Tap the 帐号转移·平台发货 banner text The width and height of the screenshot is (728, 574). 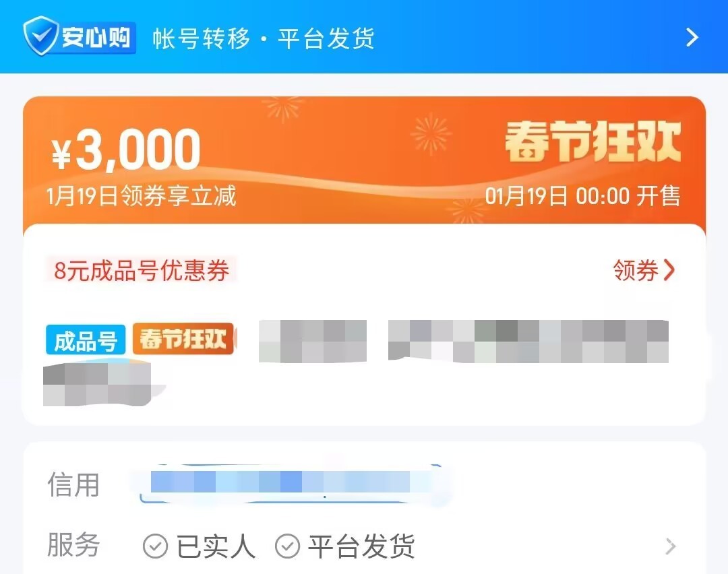tap(264, 38)
